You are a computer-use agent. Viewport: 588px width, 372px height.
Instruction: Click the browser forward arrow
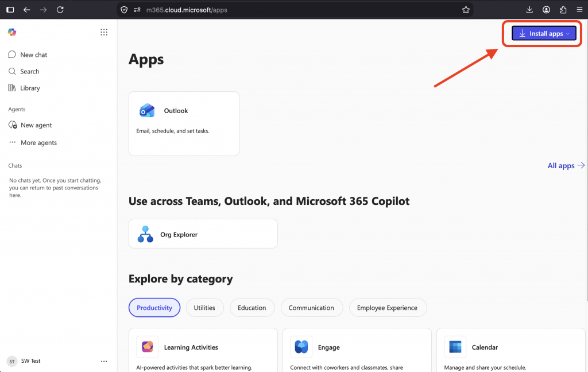(x=44, y=10)
